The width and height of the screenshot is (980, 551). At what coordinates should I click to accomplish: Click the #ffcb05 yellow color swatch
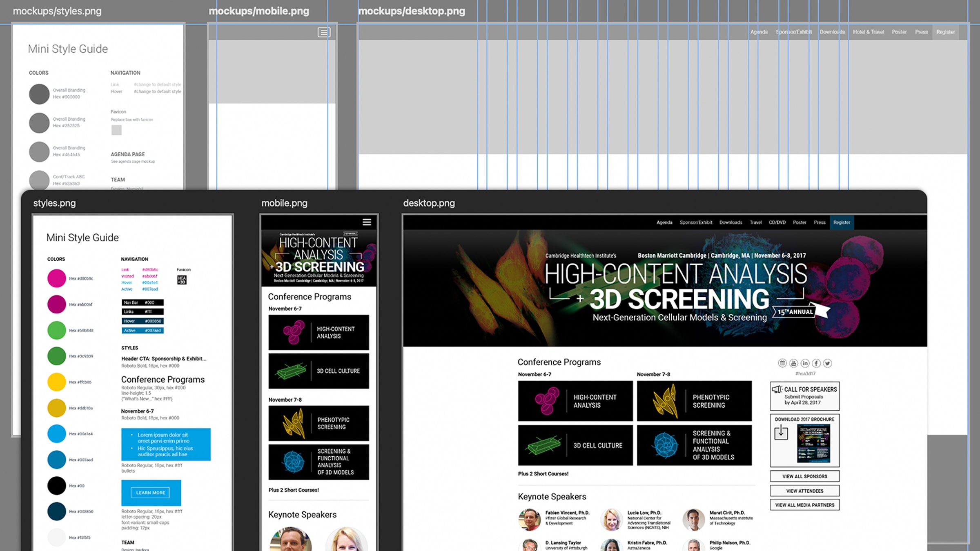[56, 382]
